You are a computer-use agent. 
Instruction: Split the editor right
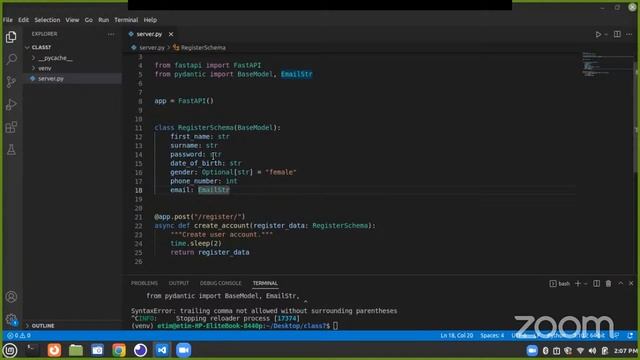(x=617, y=34)
